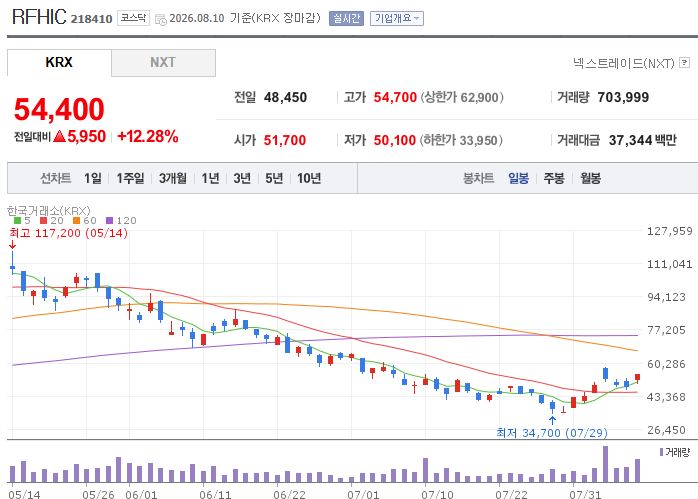
Task: Select the 일봉 daily candle chart
Action: point(519,179)
